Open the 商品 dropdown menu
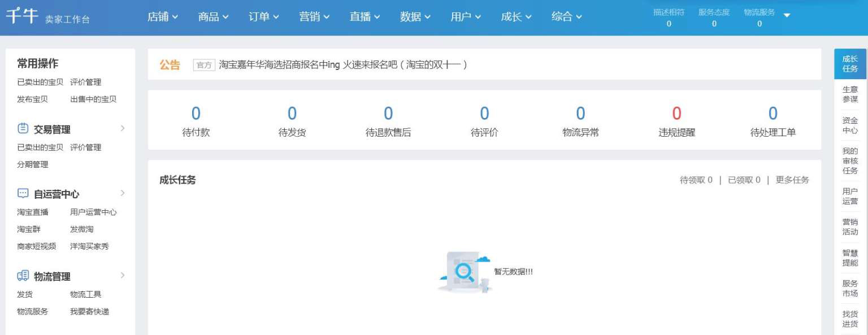 coord(214,17)
